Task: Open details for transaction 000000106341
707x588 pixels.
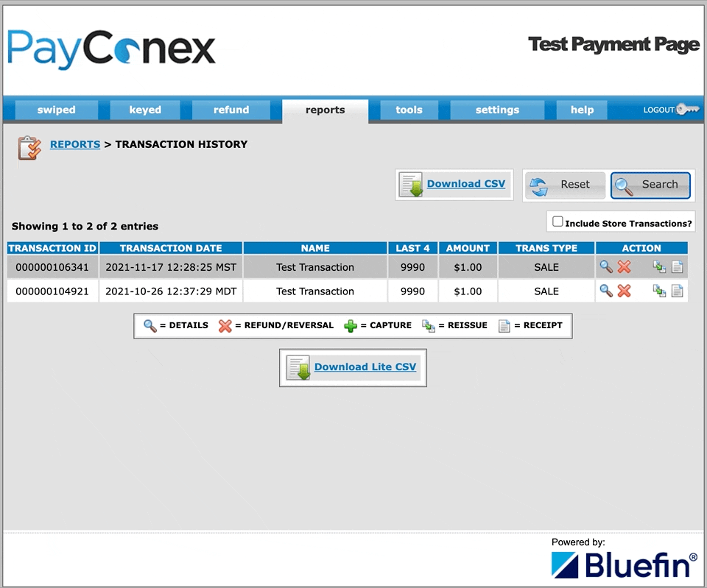Action: click(x=606, y=267)
